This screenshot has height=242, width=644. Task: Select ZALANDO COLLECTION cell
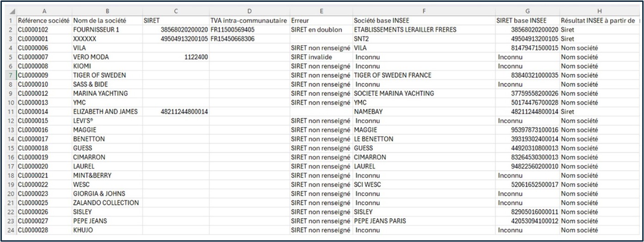pos(107,203)
